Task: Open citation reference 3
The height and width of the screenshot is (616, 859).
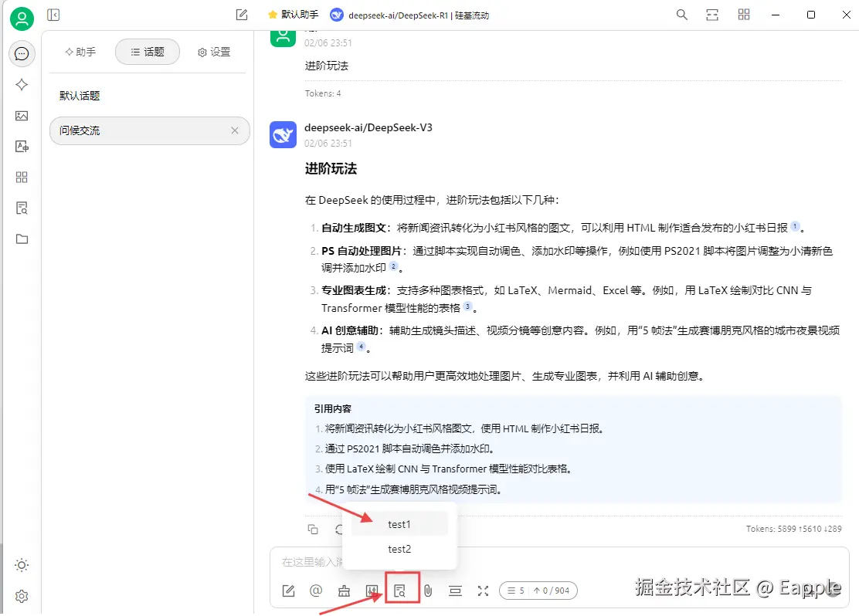Action: pos(467,306)
